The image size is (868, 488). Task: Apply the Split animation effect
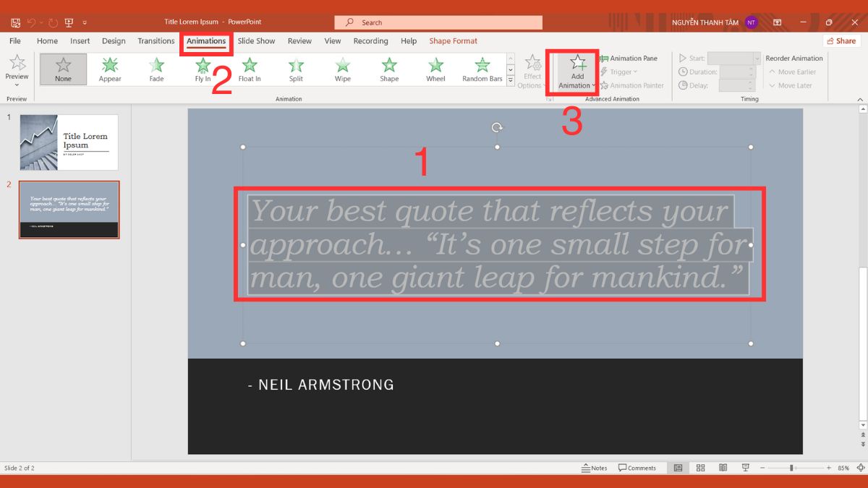[x=296, y=69]
